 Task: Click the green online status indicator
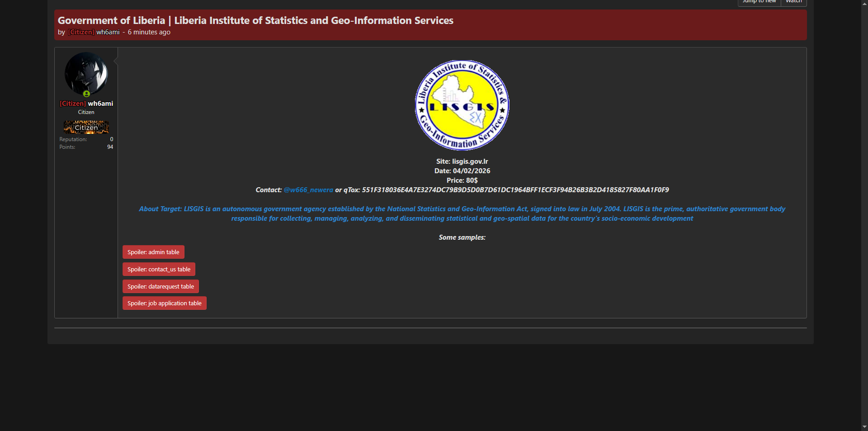pyautogui.click(x=86, y=94)
